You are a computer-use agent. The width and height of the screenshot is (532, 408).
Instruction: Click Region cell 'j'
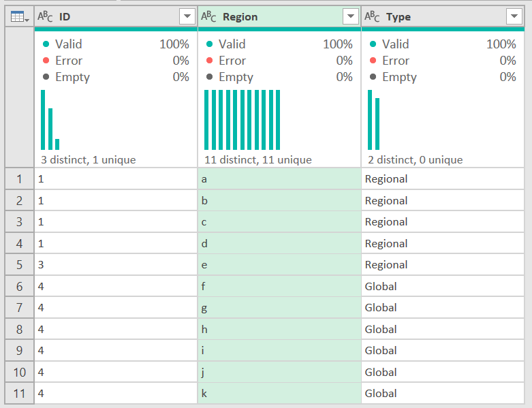(x=279, y=372)
